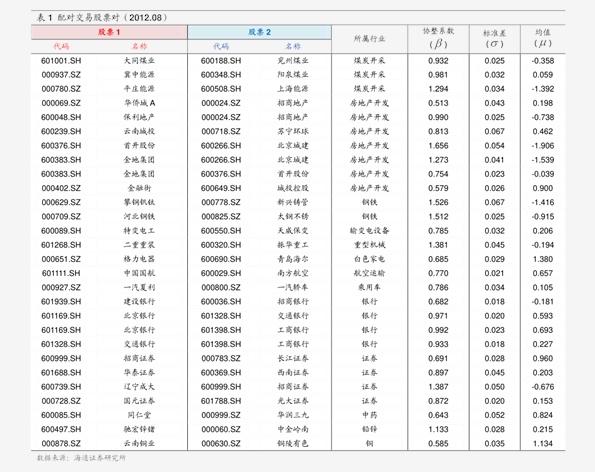Click the '所属行业' column header
595x472 pixels.
[369, 38]
